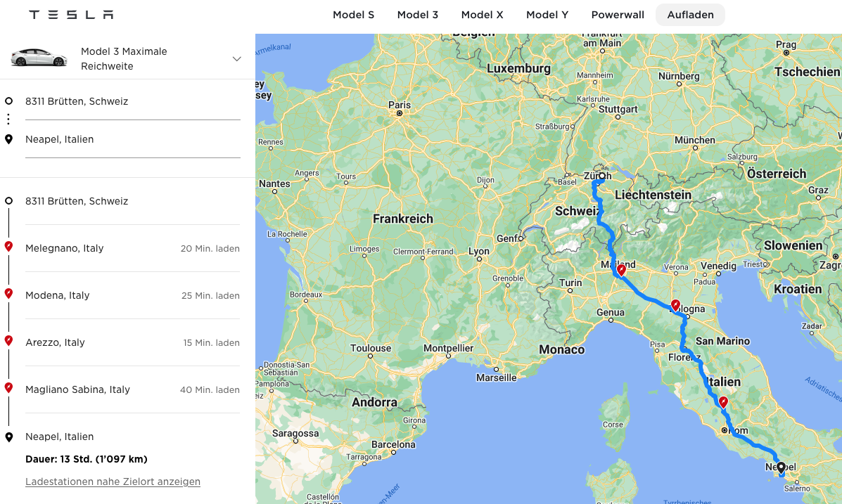This screenshot has height=504, width=842.
Task: Click the red Supercharger icon for Magliano Sabina
Action: point(8,387)
